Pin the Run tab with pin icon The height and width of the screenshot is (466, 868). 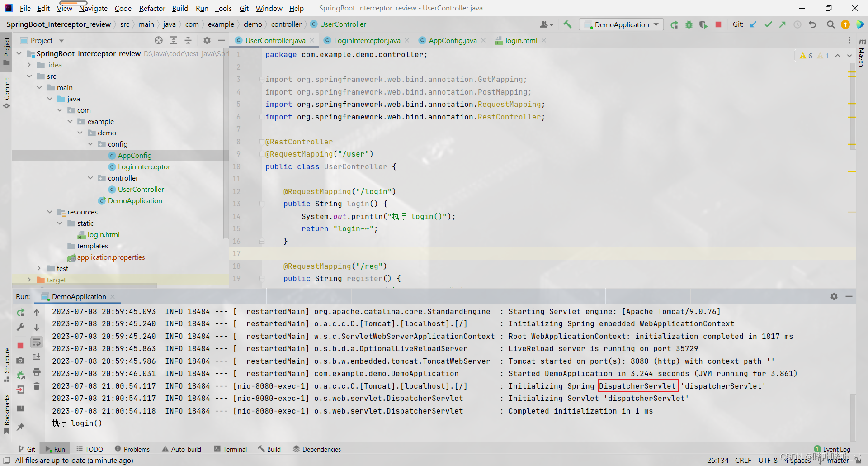(20, 427)
